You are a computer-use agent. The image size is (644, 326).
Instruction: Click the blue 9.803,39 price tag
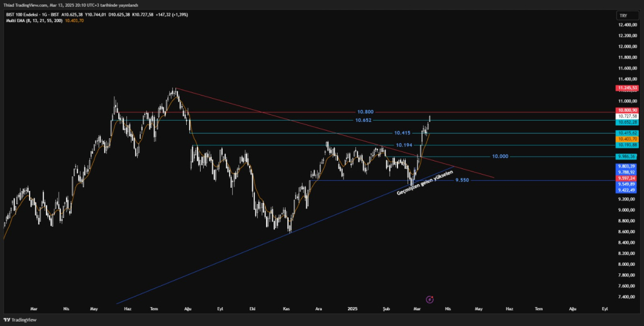pos(627,166)
